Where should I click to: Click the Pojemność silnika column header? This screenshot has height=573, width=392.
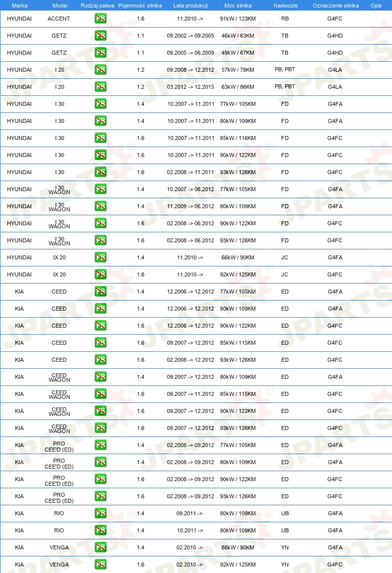pos(140,6)
